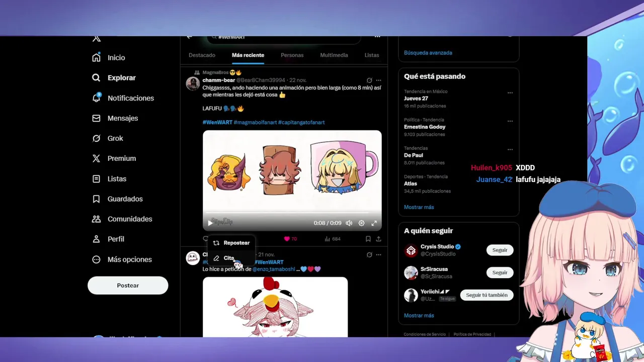Screen dimensions: 644x362
Task: Switch to Multimedia tab
Action: (334, 55)
